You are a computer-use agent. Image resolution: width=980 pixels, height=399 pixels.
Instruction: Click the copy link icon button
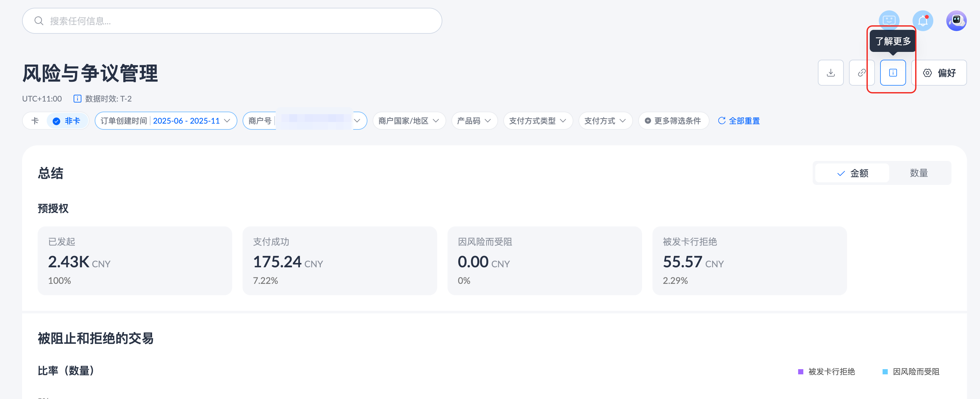[x=861, y=73]
